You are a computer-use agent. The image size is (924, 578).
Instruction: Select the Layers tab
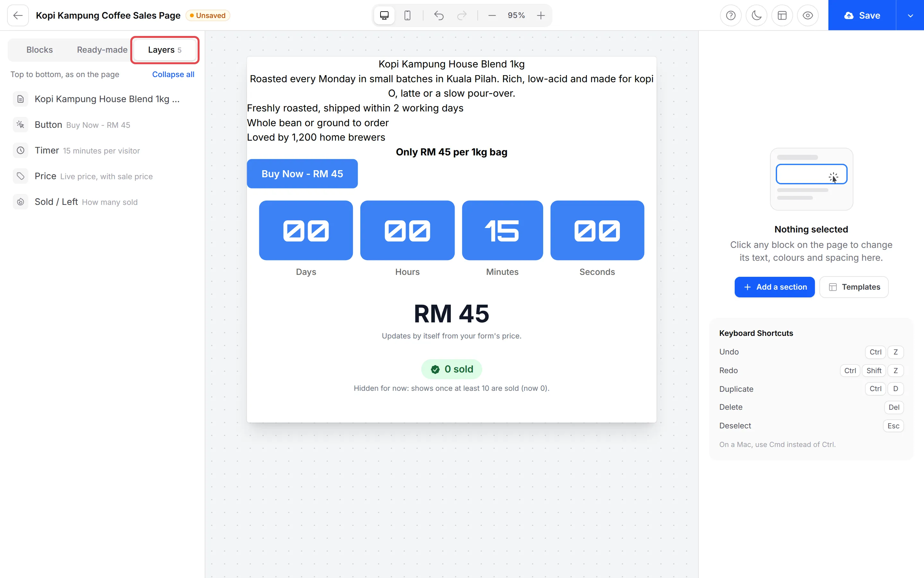coord(165,50)
